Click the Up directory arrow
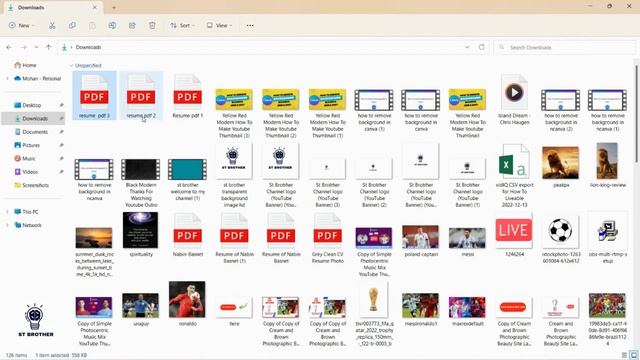 [x=48, y=47]
